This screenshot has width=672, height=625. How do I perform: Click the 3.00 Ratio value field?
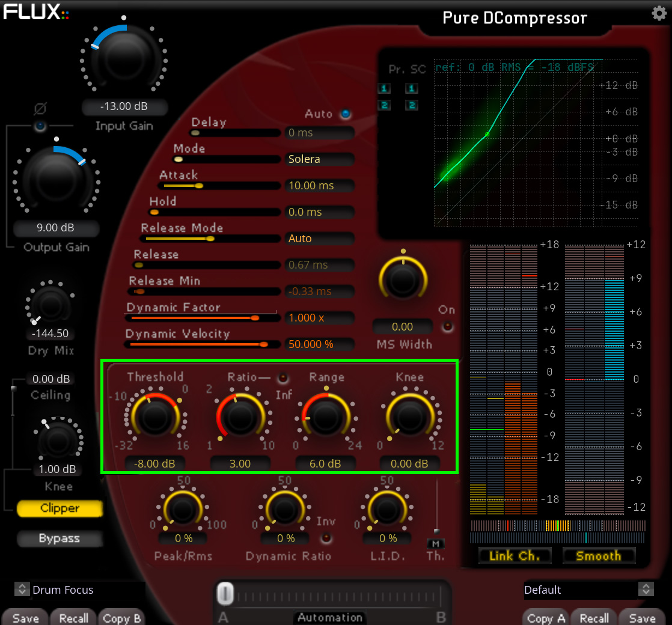click(x=240, y=463)
